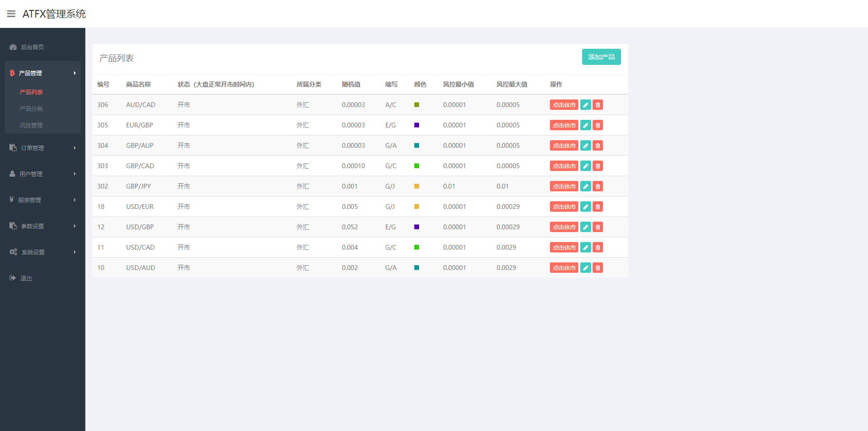Switch AUD/CAD to closed with 点击休市
Viewport: 868px width, 431px height.
[564, 105]
